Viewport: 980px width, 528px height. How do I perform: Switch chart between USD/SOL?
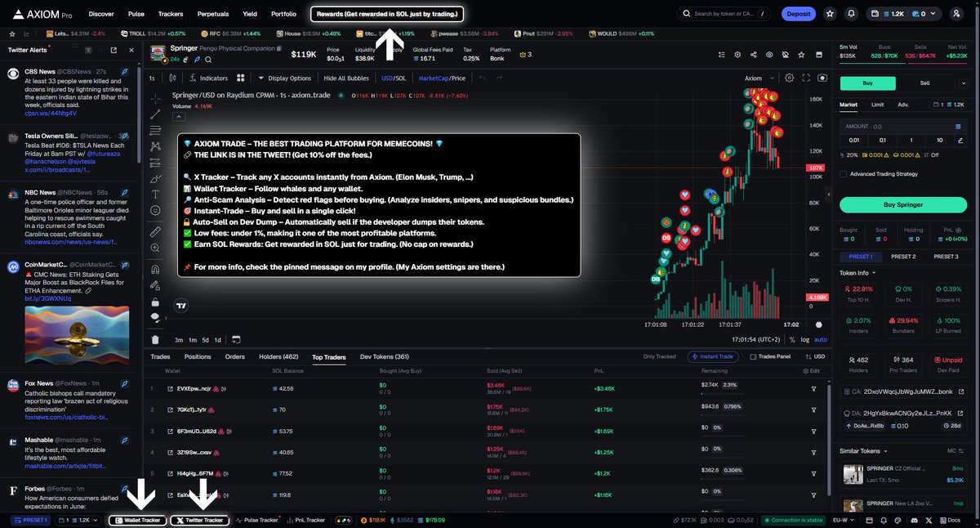click(394, 78)
